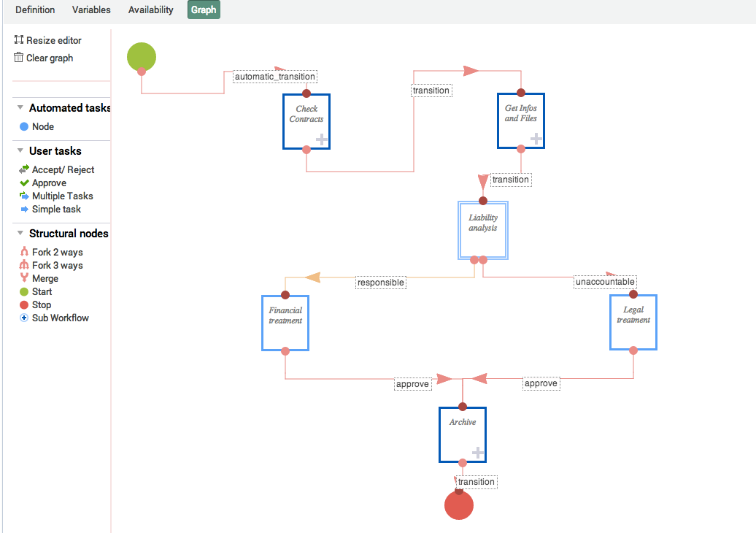Select the Get Infos and Files node
Screen dimensions: 756x533
(521, 120)
